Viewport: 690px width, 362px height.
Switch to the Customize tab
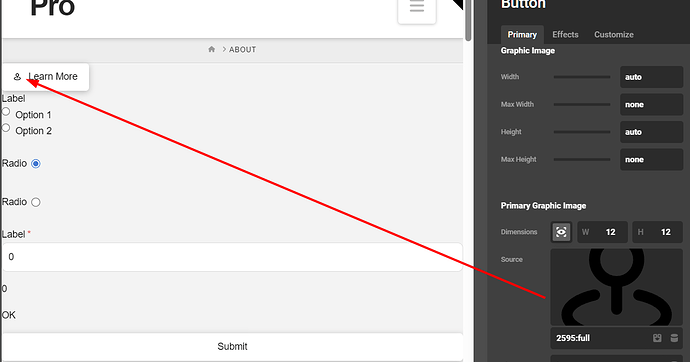(614, 34)
